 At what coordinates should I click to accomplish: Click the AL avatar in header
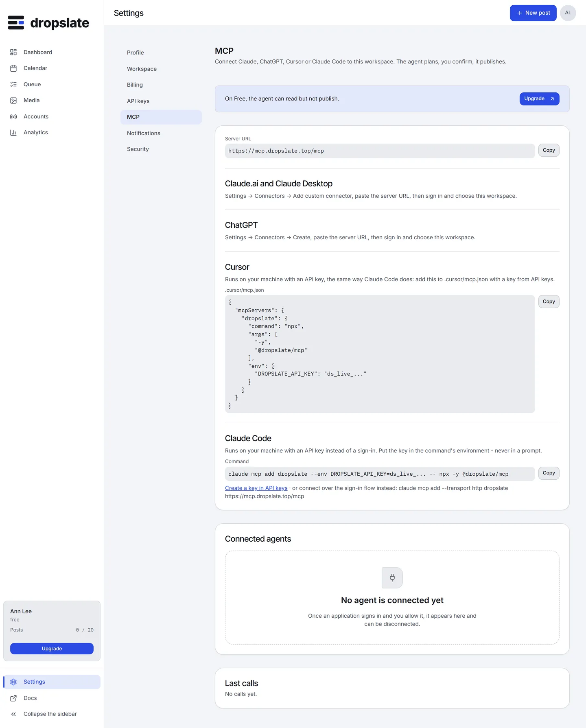coord(568,13)
